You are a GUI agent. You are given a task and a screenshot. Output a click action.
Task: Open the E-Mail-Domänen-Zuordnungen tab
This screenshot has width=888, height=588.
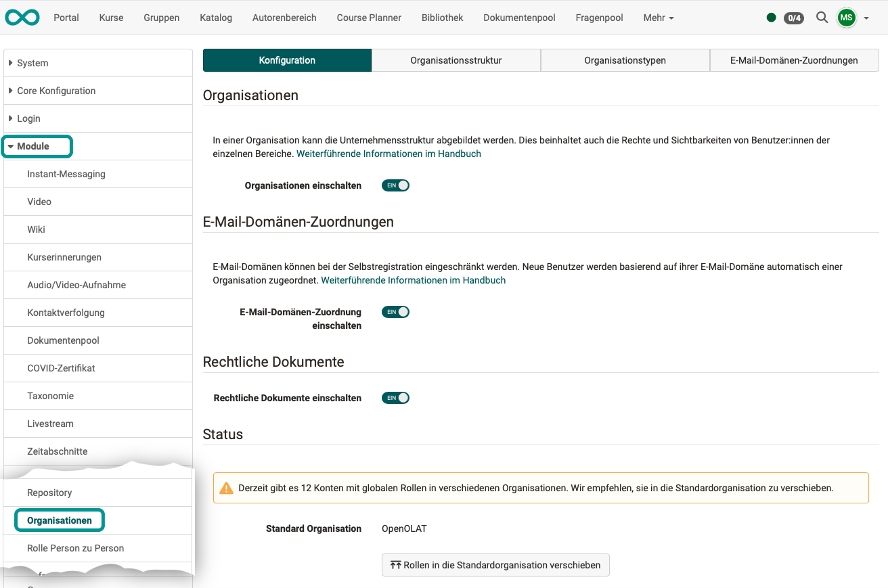click(793, 60)
